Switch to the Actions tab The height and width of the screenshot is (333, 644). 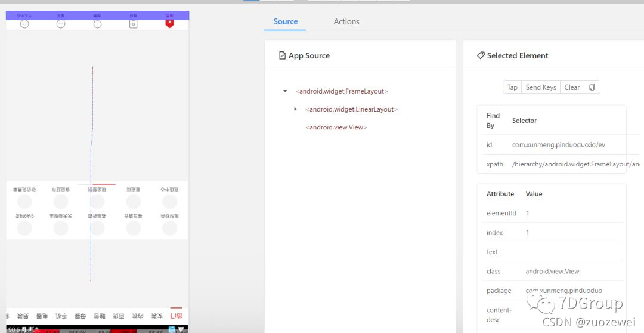pos(346,22)
